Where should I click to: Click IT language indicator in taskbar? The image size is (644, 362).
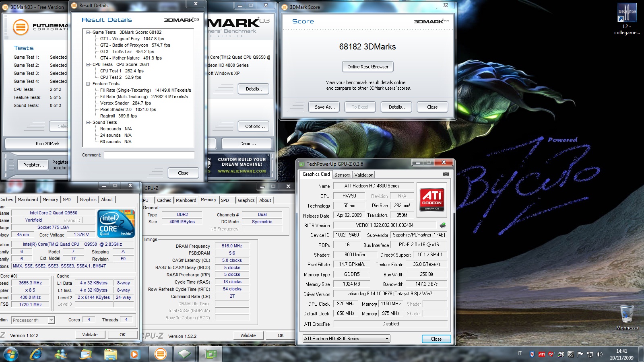pos(520,353)
